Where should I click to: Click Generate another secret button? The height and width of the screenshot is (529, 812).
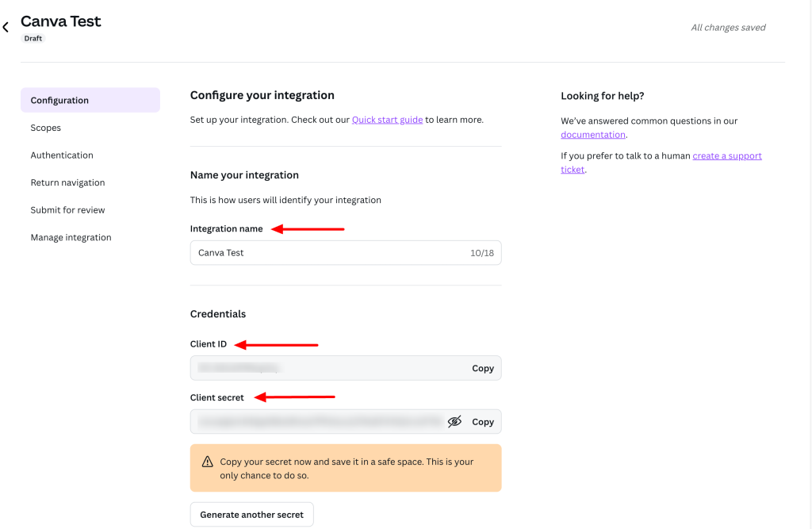click(x=251, y=515)
